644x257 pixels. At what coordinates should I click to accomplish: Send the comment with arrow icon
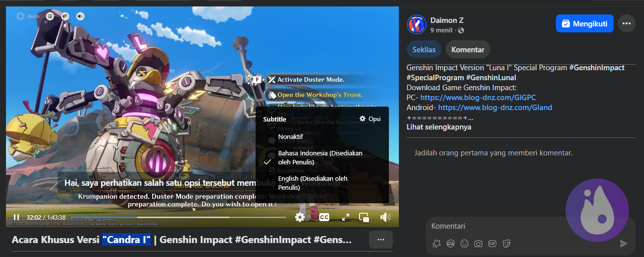624,244
